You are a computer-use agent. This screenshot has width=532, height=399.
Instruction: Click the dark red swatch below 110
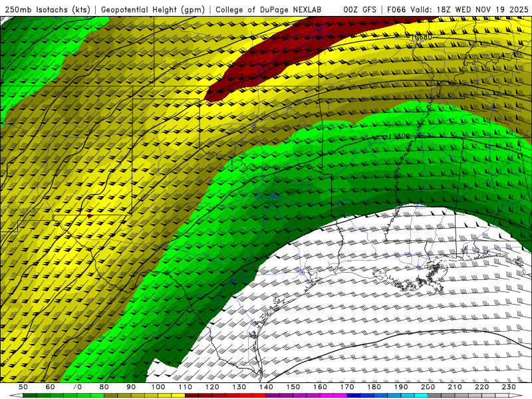click(x=192, y=396)
